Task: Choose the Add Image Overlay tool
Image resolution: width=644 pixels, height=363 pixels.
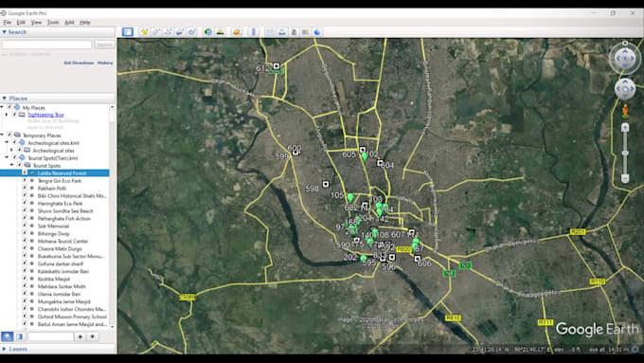Action: pos(180,31)
